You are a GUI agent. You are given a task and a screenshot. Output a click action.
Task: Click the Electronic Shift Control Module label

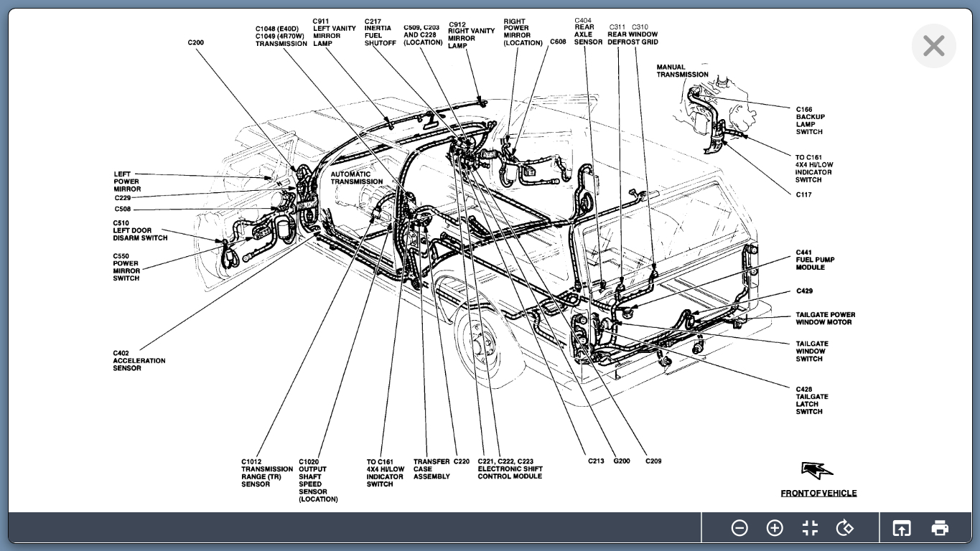pyautogui.click(x=510, y=469)
